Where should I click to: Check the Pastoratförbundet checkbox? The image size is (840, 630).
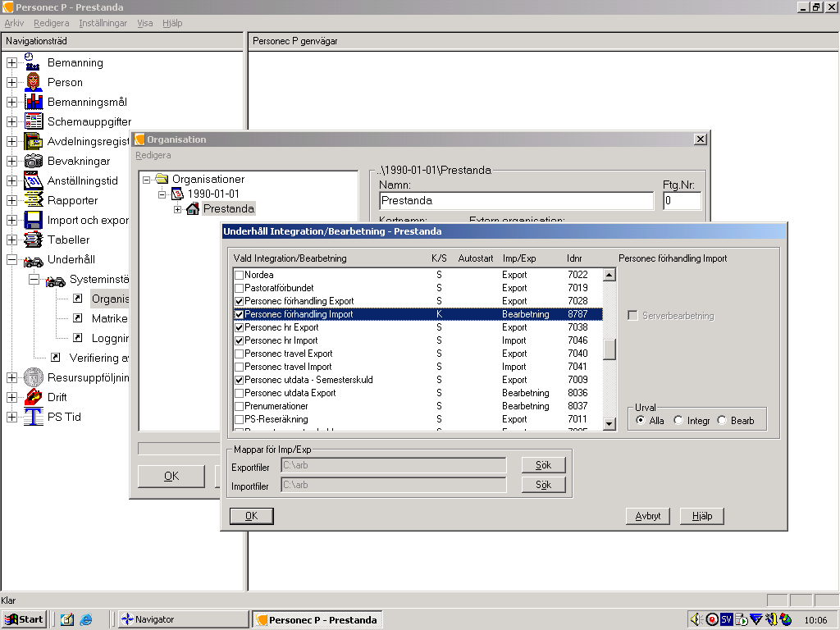tap(239, 288)
